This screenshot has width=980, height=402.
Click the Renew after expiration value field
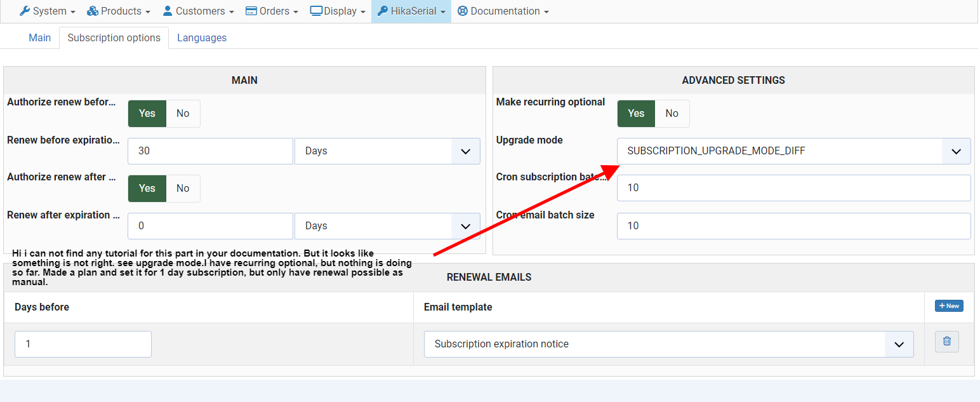[x=210, y=226]
